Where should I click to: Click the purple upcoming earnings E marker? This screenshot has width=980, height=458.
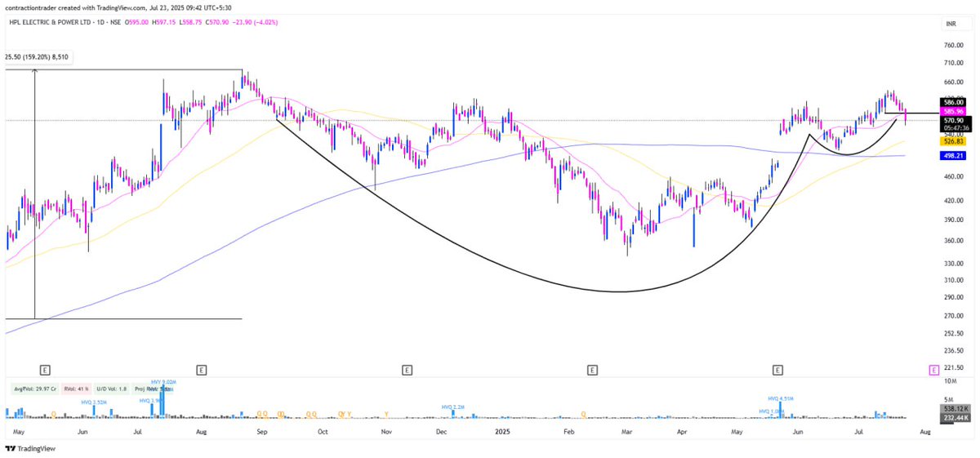coord(933,370)
